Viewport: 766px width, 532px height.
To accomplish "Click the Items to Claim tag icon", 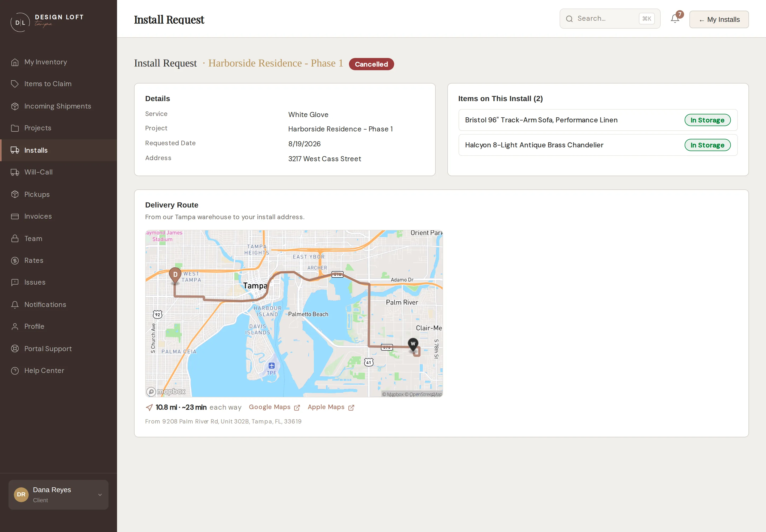I will [x=15, y=84].
